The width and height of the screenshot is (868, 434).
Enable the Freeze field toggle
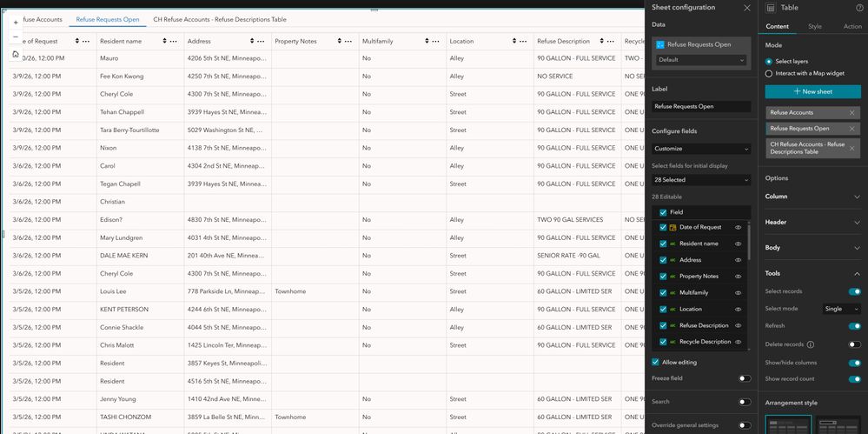click(745, 378)
